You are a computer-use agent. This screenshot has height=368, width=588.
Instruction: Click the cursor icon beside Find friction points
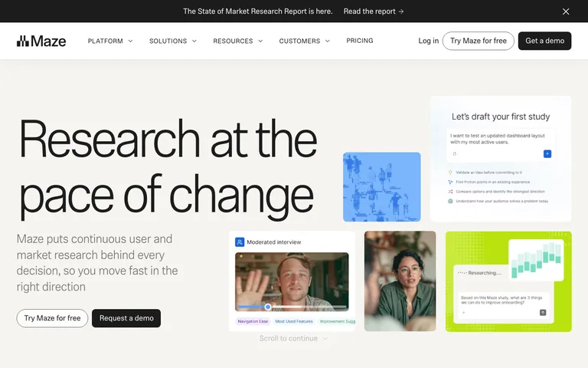click(450, 182)
